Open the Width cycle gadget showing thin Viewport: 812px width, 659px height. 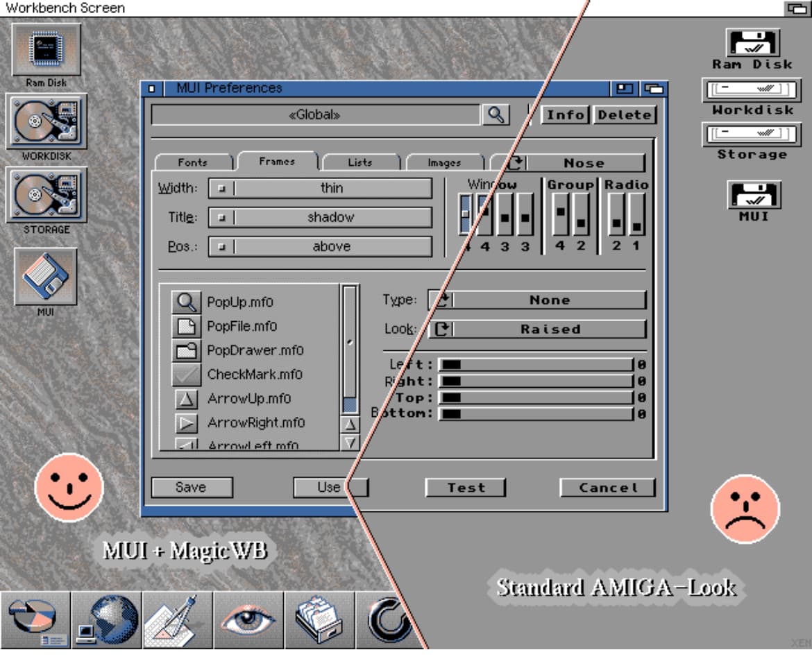[320, 188]
